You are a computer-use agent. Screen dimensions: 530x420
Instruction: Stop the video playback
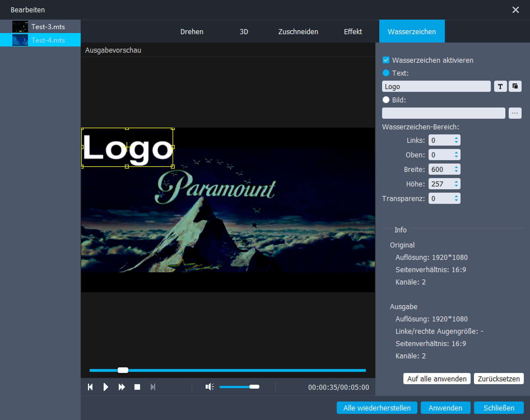137,387
